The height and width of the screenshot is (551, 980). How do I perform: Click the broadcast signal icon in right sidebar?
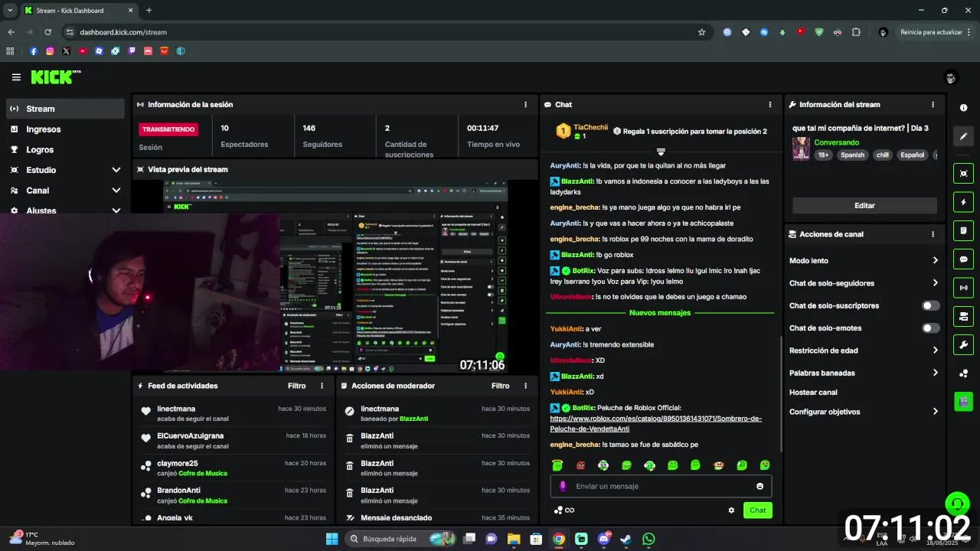pos(964,288)
